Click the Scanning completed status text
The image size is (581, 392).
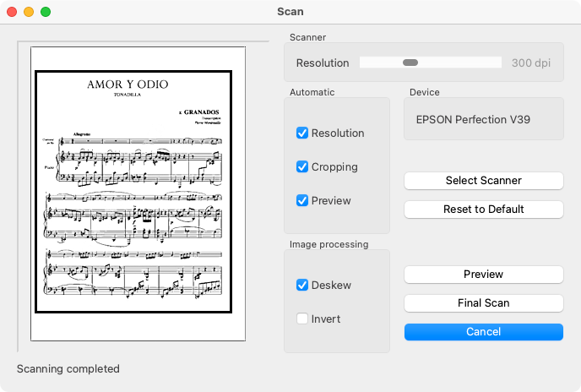point(68,368)
